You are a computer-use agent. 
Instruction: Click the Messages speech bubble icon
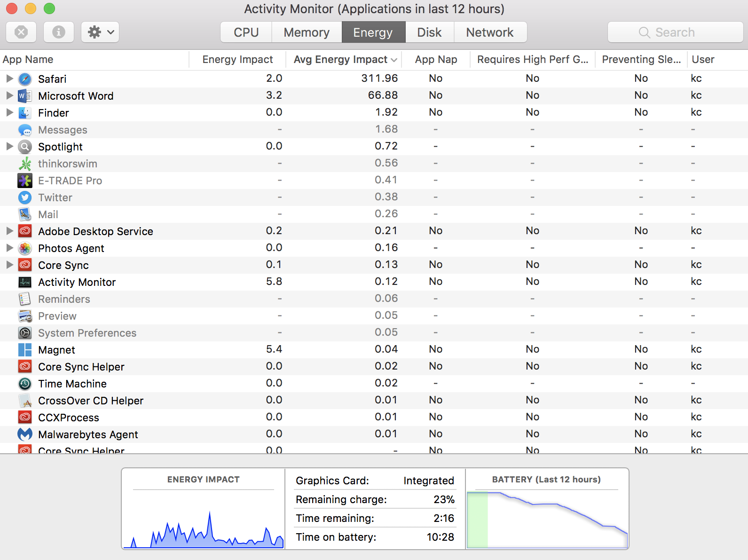25,130
